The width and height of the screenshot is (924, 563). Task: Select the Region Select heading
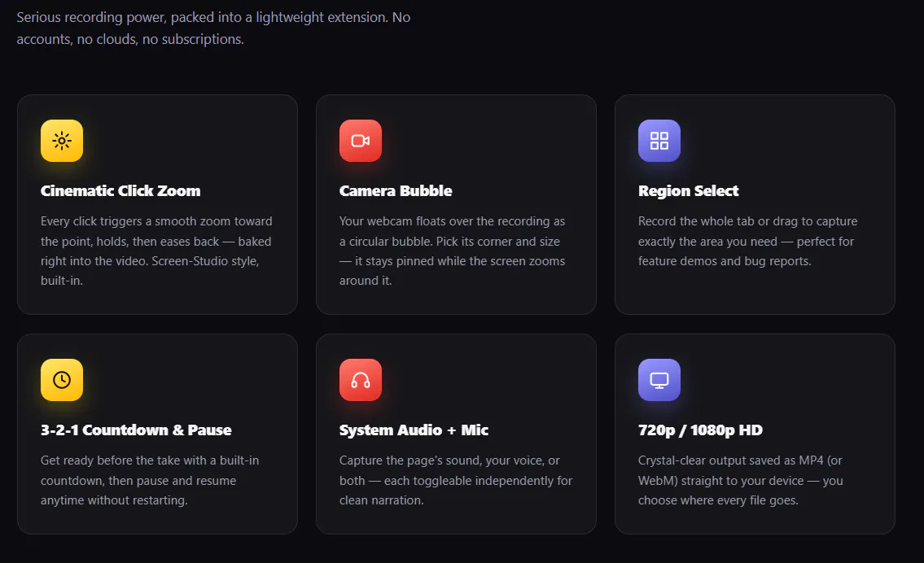[688, 191]
